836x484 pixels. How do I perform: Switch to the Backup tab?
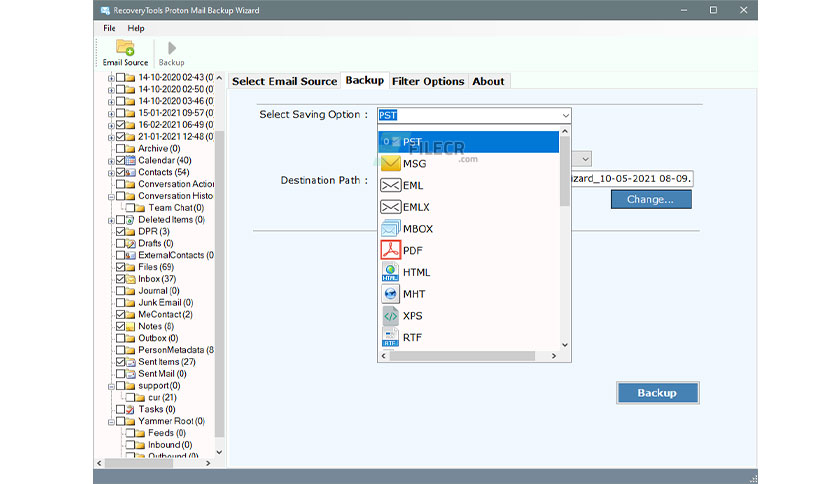pos(365,80)
